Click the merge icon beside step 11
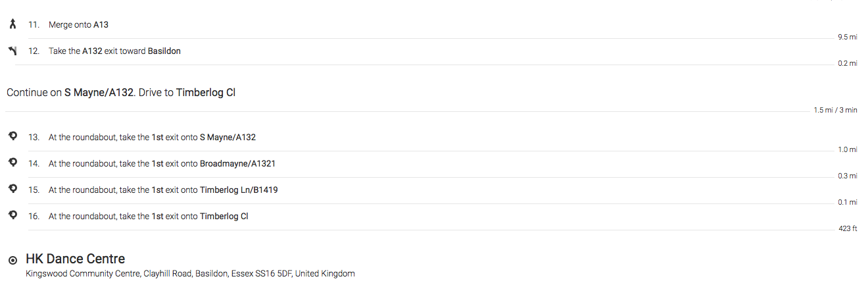The height and width of the screenshot is (289, 868). (12, 25)
